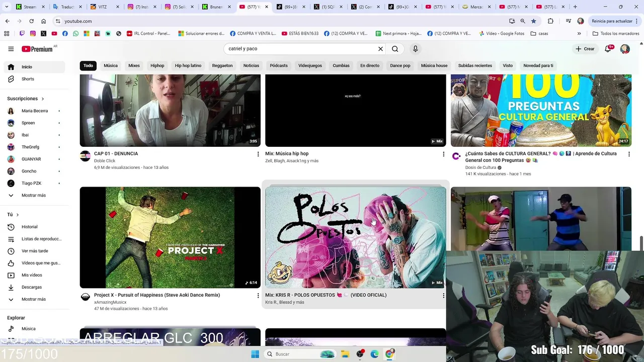Select the Música filter chip
Image resolution: width=644 pixels, height=362 pixels.
click(x=111, y=65)
